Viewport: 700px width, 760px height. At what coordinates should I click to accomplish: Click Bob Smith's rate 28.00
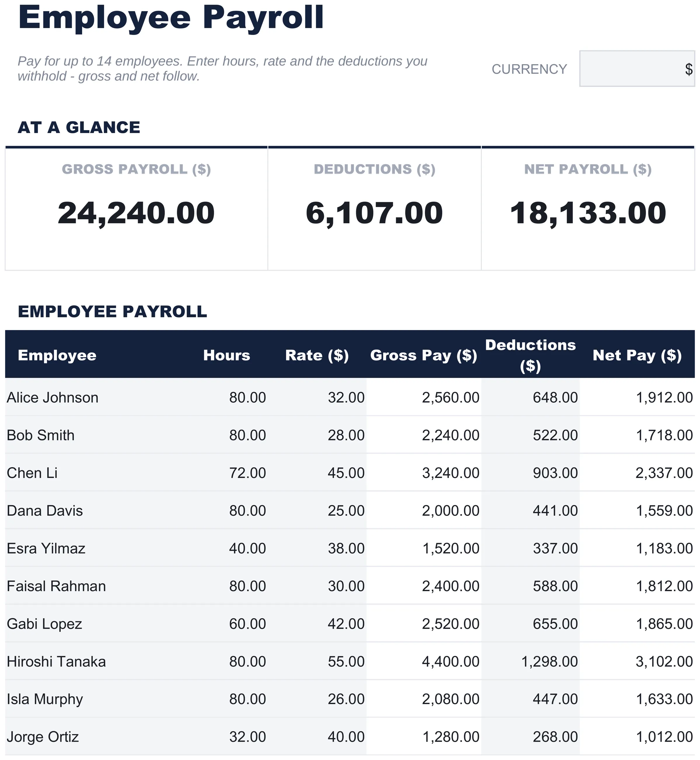(x=346, y=435)
